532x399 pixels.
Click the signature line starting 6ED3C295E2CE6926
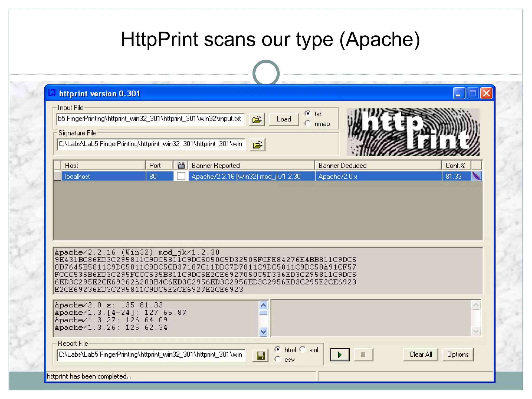click(x=205, y=282)
